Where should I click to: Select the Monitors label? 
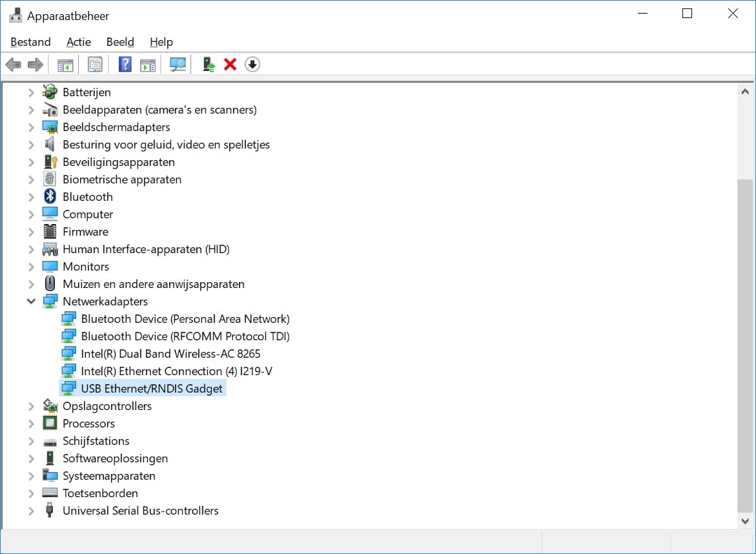click(86, 267)
